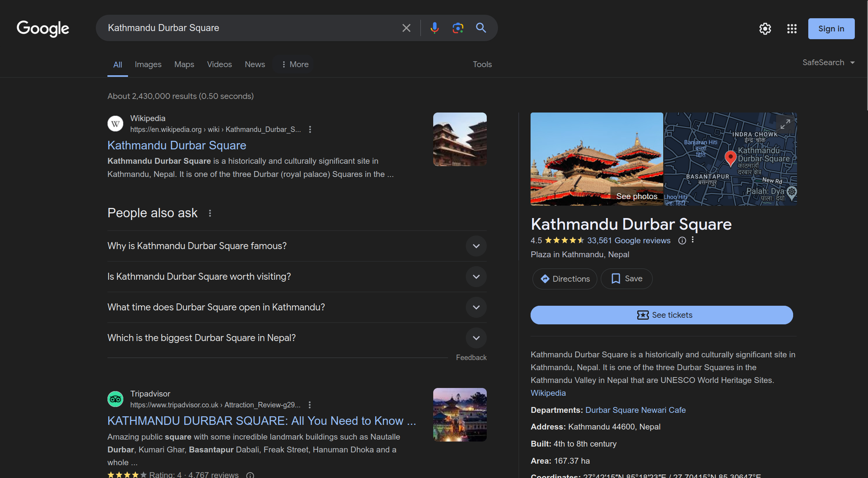Click the Directions button
Image resolution: width=868 pixels, height=478 pixels.
(x=565, y=279)
